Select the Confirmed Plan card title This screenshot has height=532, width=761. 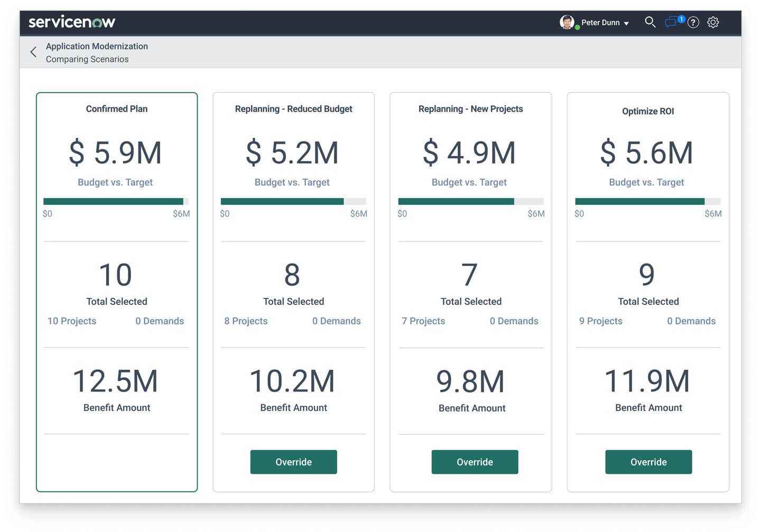[x=117, y=109]
